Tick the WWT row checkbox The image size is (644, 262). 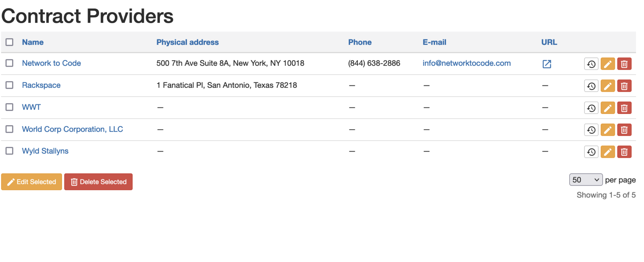tap(9, 107)
